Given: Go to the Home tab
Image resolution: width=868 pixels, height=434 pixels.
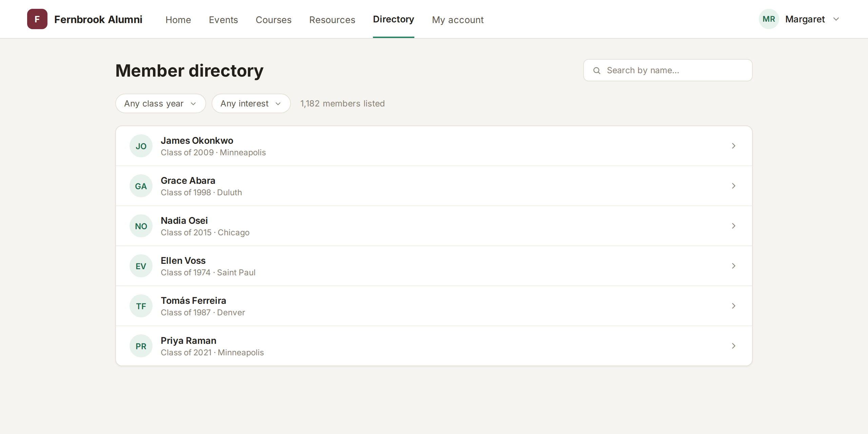Looking at the screenshot, I should point(178,20).
